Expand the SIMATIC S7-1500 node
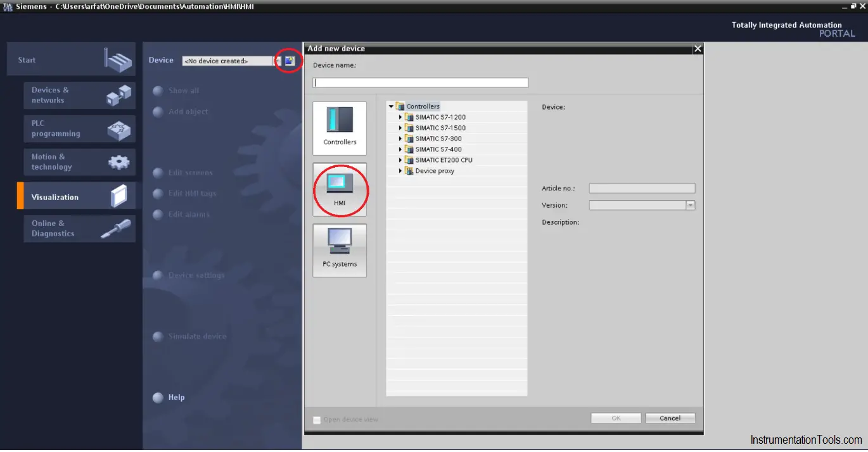 click(400, 128)
